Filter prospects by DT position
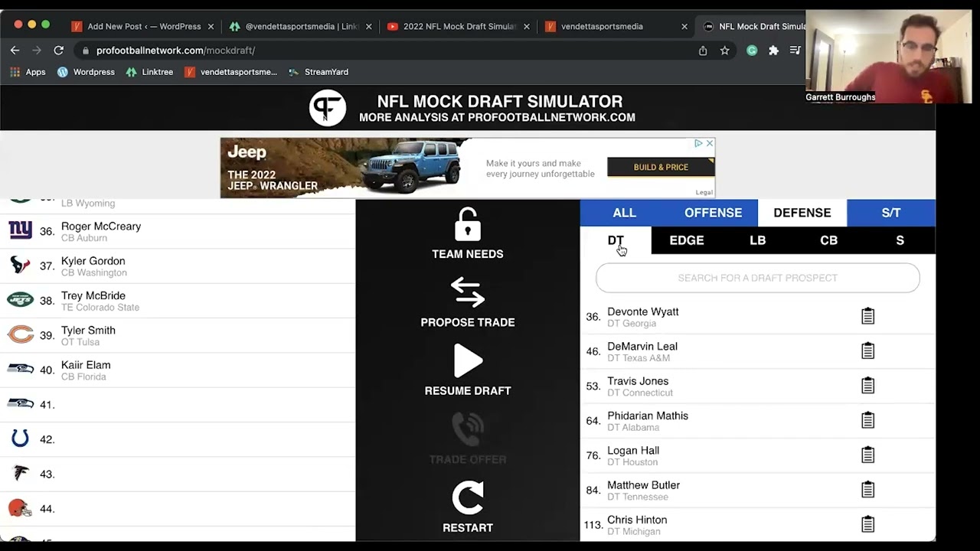This screenshot has width=980, height=551. click(616, 240)
